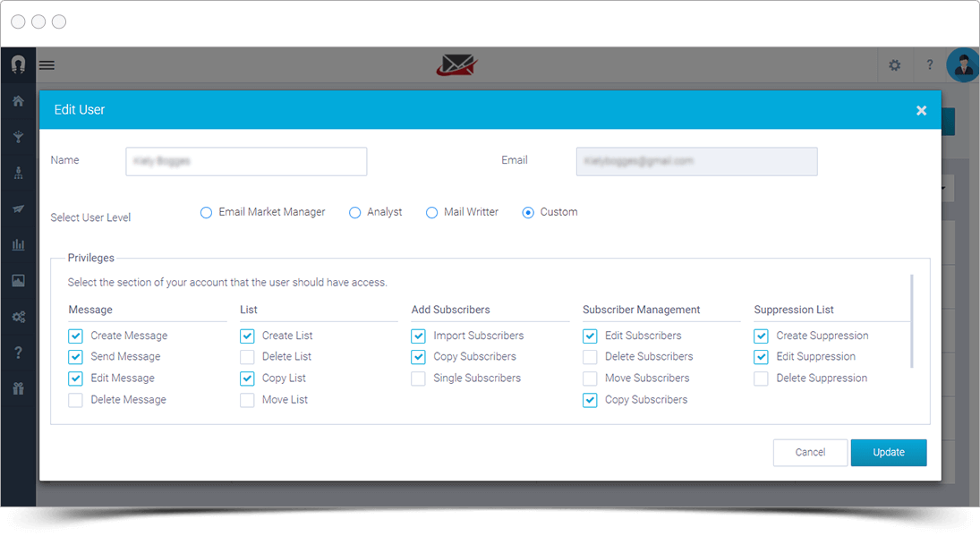Check Delete Message privilege

point(75,400)
